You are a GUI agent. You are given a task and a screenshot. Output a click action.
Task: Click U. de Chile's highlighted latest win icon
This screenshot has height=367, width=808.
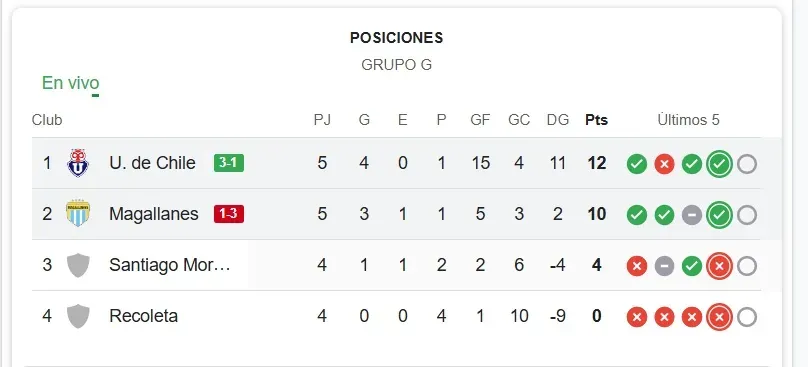click(720, 164)
